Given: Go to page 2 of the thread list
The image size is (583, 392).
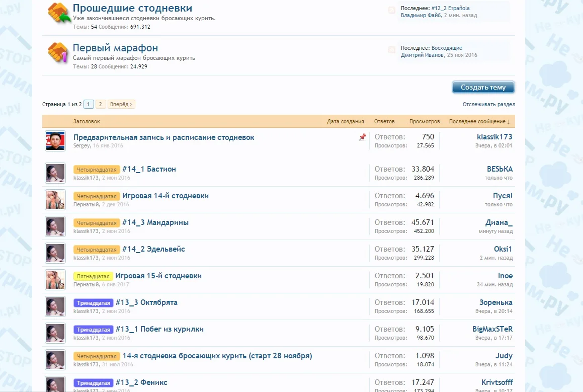Looking at the screenshot, I should point(101,104).
